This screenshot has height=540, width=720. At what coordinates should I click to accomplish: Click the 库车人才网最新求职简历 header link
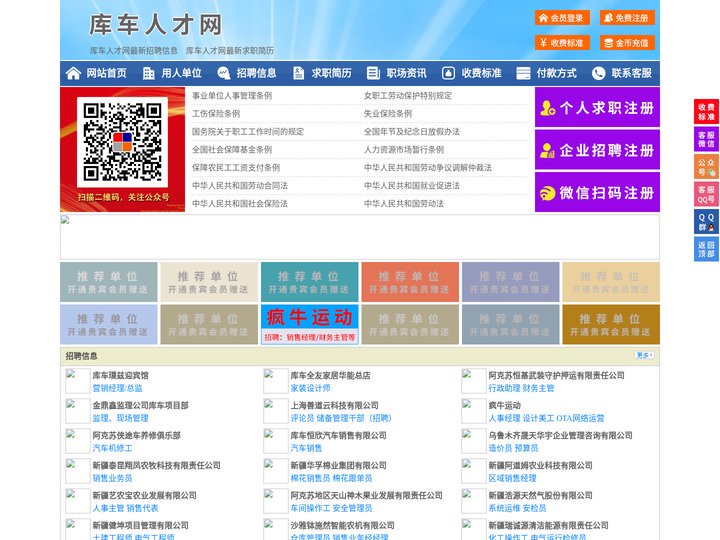tap(230, 51)
